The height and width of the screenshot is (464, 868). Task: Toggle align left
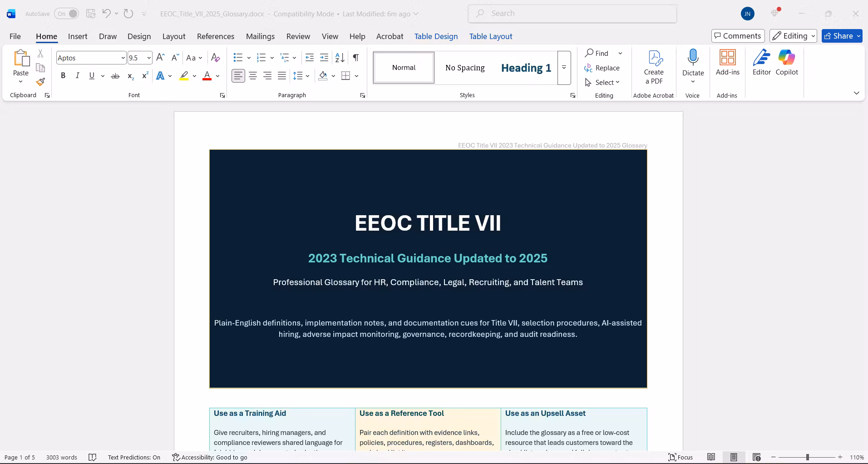coord(238,76)
